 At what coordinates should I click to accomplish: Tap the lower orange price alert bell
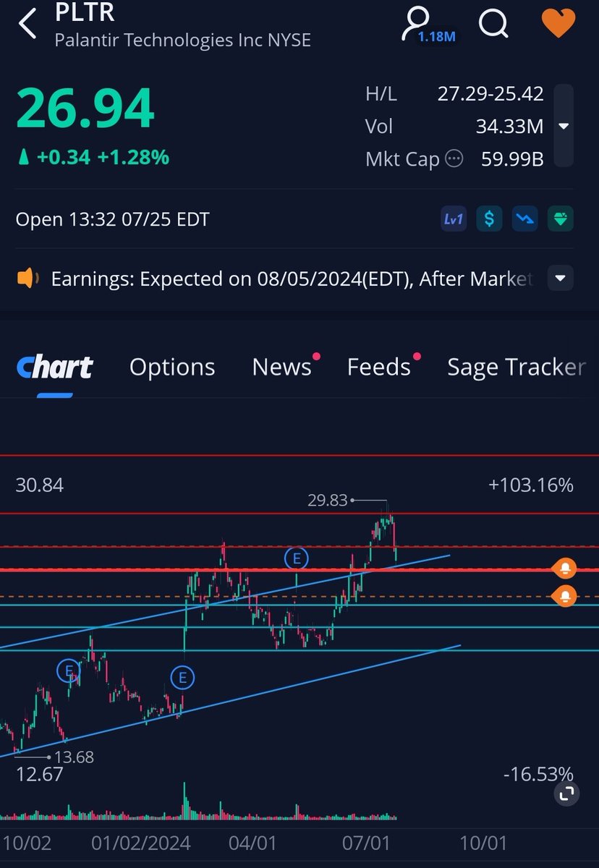[565, 597]
